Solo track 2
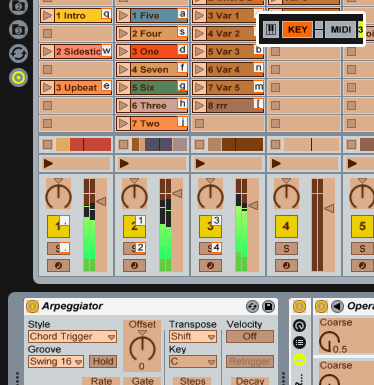This screenshot has height=385, width=374. [x=134, y=248]
